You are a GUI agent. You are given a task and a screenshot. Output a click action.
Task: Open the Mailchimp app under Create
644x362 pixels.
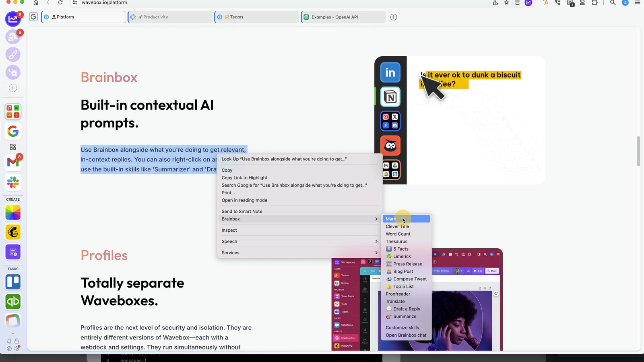pyautogui.click(x=13, y=232)
